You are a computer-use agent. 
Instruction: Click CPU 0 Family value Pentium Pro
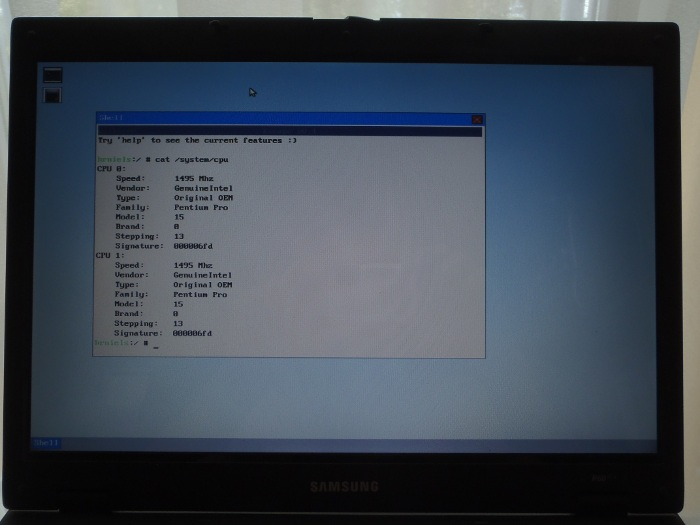pyautogui.click(x=201, y=207)
